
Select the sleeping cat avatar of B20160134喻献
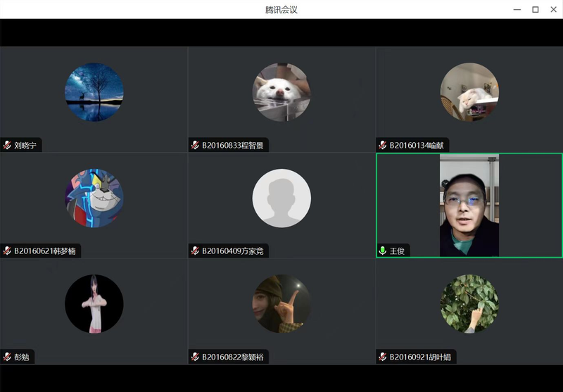[469, 92]
